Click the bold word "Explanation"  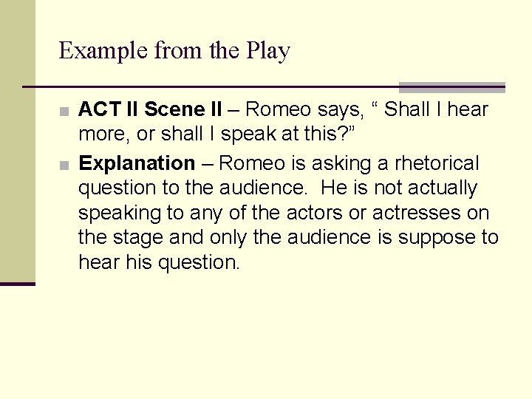(137, 163)
